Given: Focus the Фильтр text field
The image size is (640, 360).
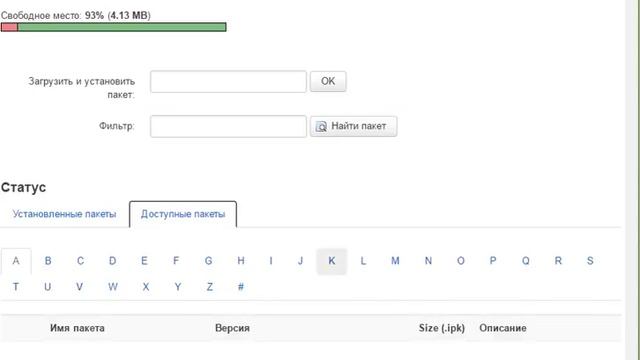Looking at the screenshot, I should point(228,126).
